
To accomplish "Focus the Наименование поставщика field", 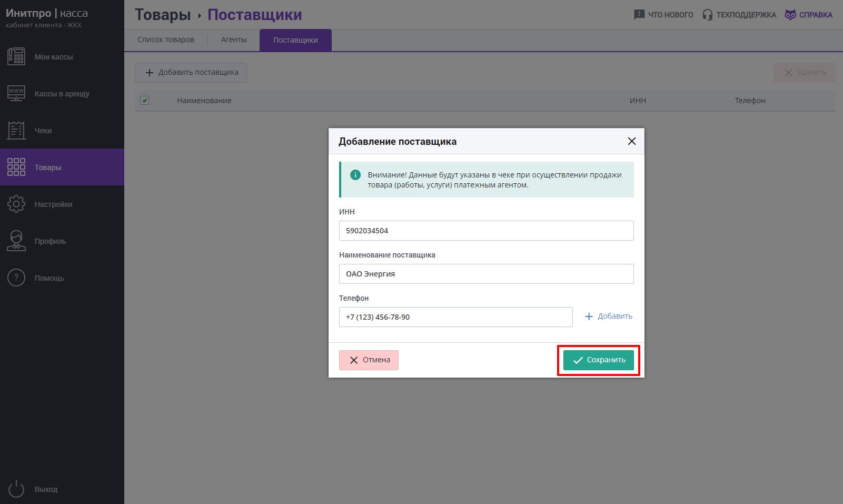I will (x=487, y=274).
